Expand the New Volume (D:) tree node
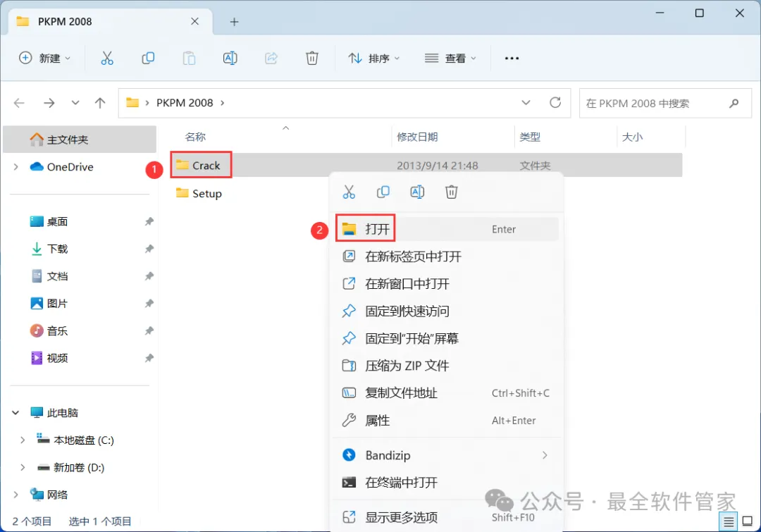 pos(23,467)
